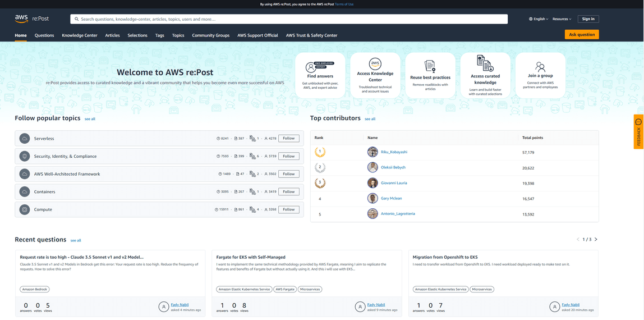Follow the Serverless topic
644x320 pixels.
point(289,139)
